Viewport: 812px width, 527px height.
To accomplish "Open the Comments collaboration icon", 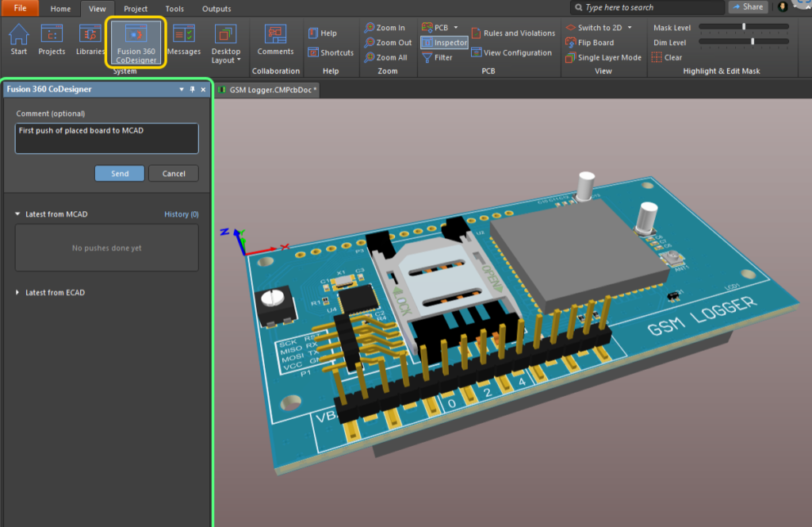I will click(275, 40).
